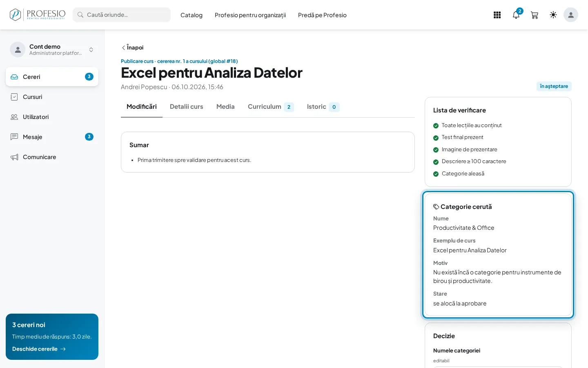Viewport: 588px width, 368px height.
Task: Open the shopping cart icon
Action: (x=535, y=15)
